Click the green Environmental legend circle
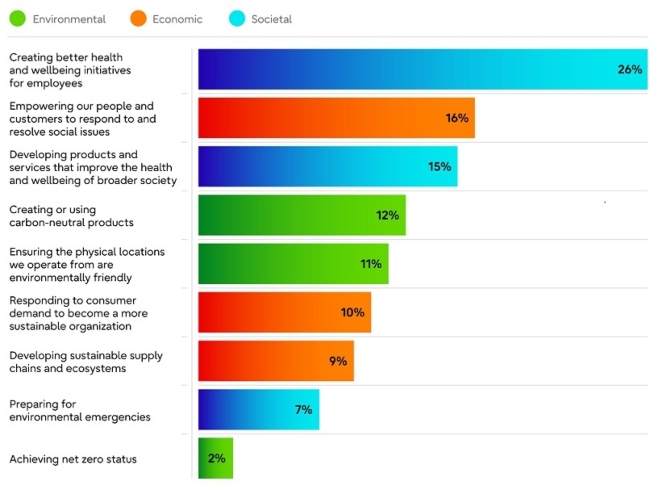Image resolution: width=650 pixels, height=494 pixels. pos(17,19)
